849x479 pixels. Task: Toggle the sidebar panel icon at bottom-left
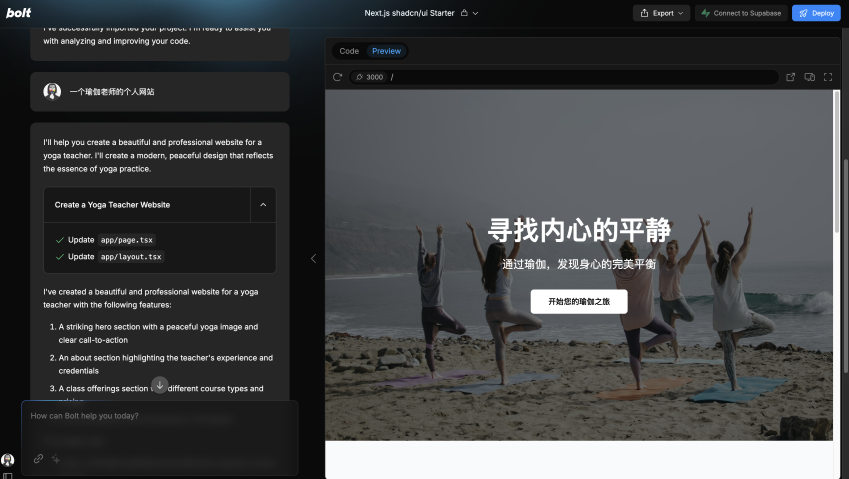coord(8,475)
